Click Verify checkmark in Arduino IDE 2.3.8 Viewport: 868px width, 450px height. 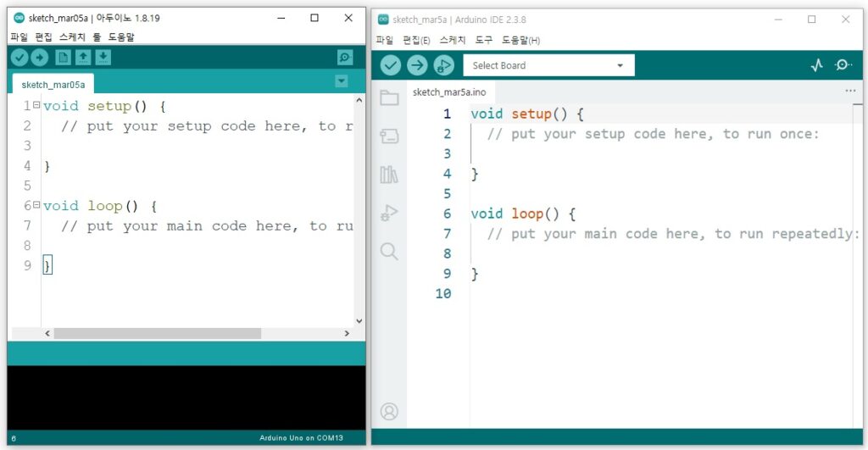(x=391, y=65)
